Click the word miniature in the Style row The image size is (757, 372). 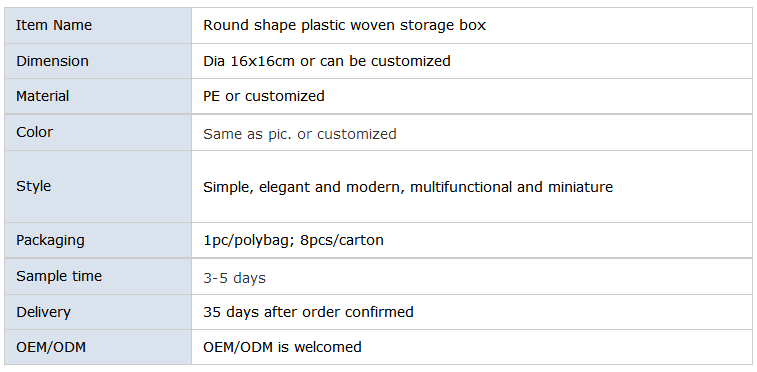pos(580,187)
